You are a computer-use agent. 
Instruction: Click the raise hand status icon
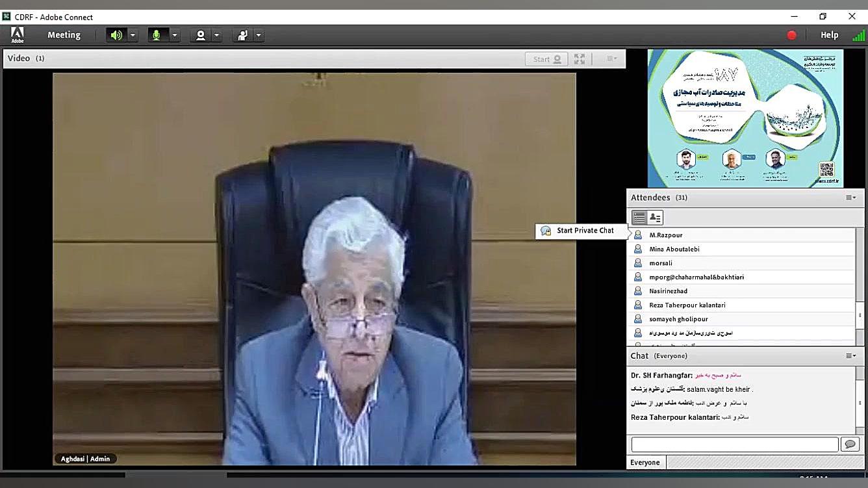tap(242, 35)
